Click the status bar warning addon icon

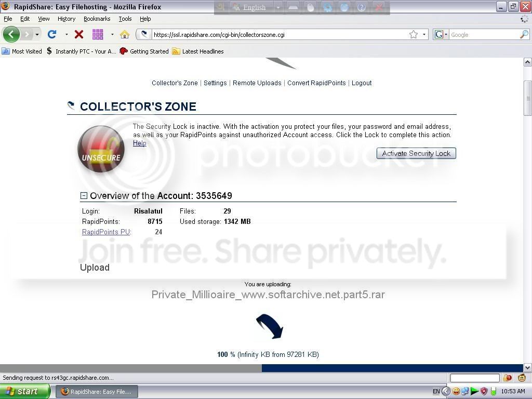pos(508,378)
